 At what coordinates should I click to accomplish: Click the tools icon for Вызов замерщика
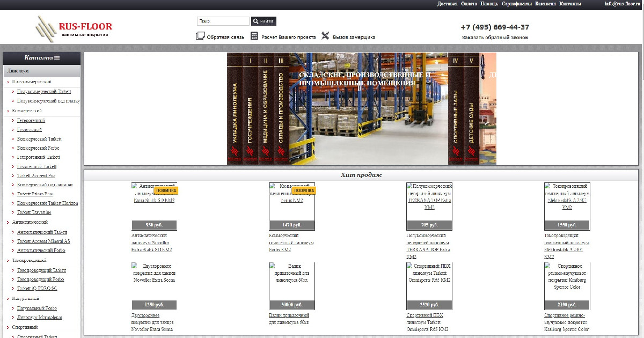pos(325,36)
